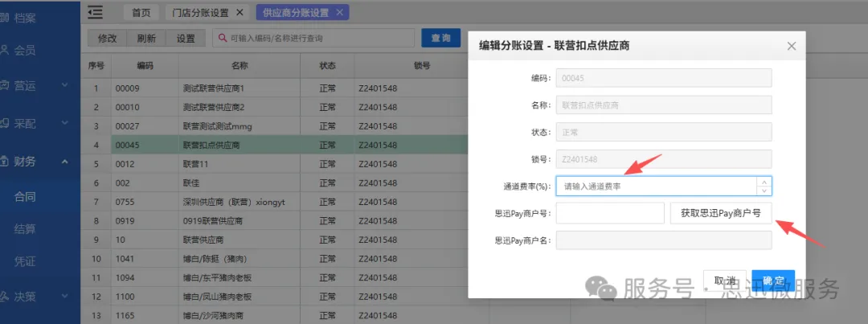Click the 状态 field in the dialog

point(664,133)
